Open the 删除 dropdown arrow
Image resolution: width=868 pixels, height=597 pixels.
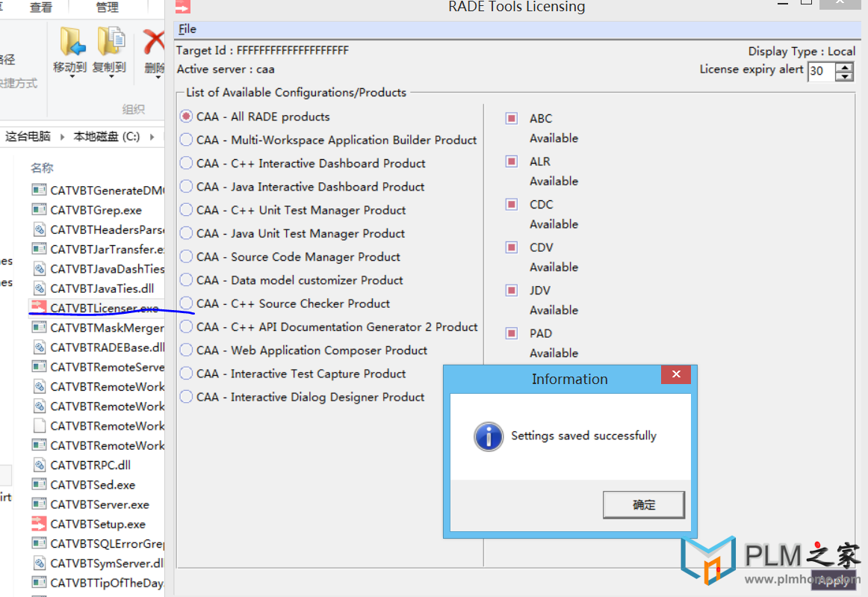(x=158, y=77)
